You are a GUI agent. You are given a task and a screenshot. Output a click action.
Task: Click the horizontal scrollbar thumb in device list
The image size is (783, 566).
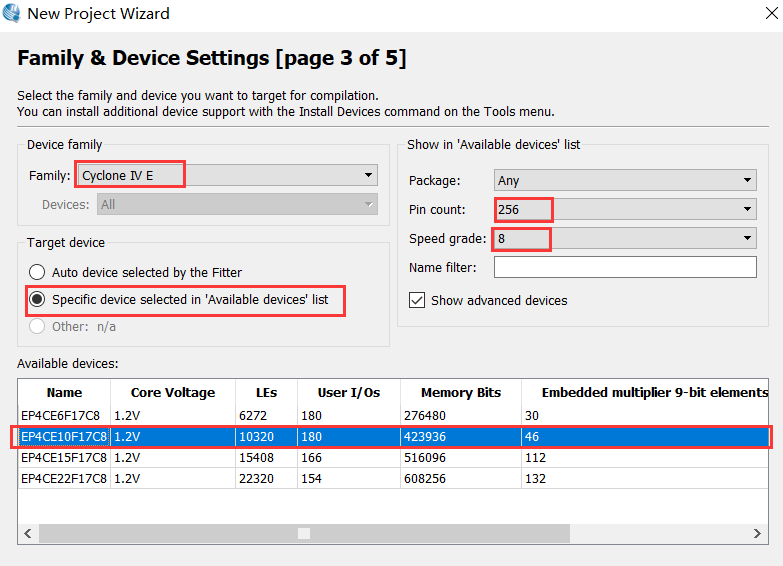(x=304, y=534)
